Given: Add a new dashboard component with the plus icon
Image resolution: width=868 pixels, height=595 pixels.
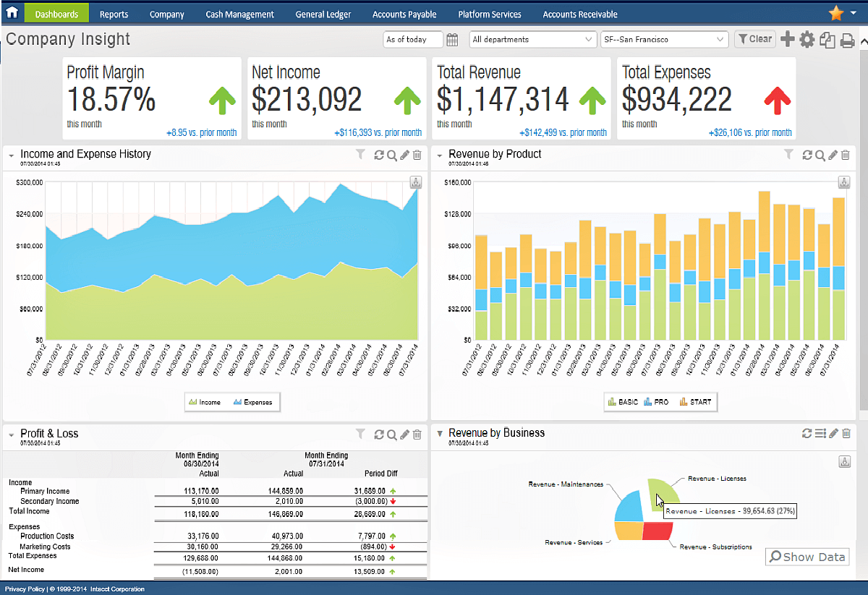Looking at the screenshot, I should (787, 39).
